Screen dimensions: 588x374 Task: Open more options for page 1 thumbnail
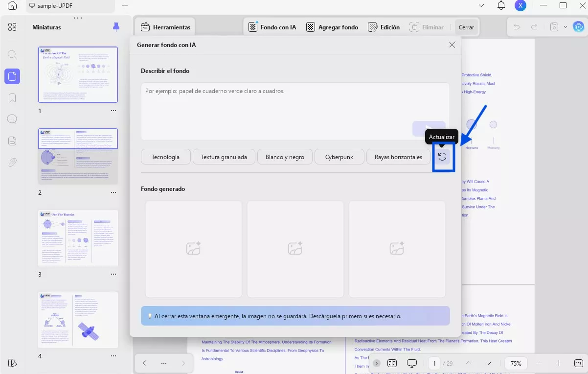click(x=113, y=111)
